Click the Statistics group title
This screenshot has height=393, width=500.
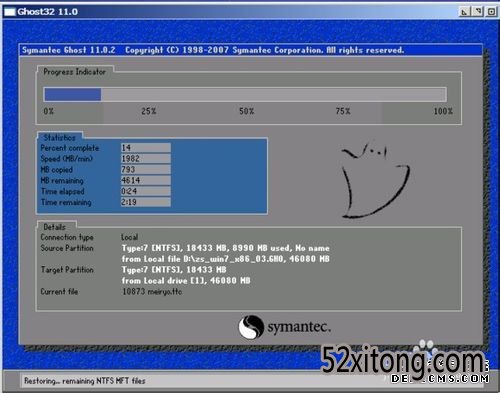tap(60, 137)
